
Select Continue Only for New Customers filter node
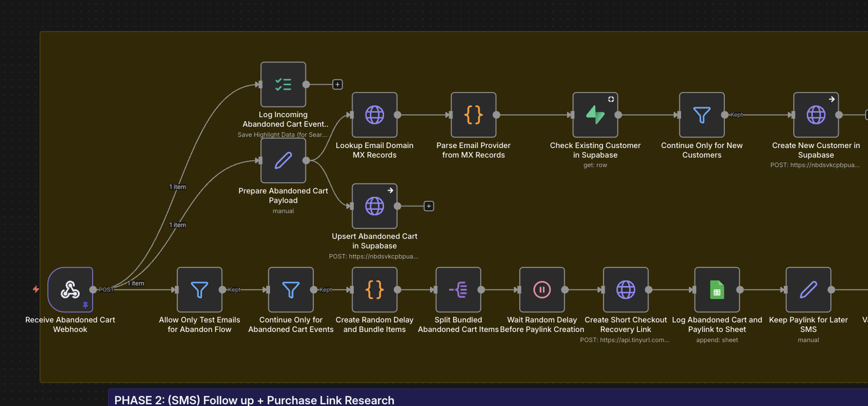(x=702, y=115)
